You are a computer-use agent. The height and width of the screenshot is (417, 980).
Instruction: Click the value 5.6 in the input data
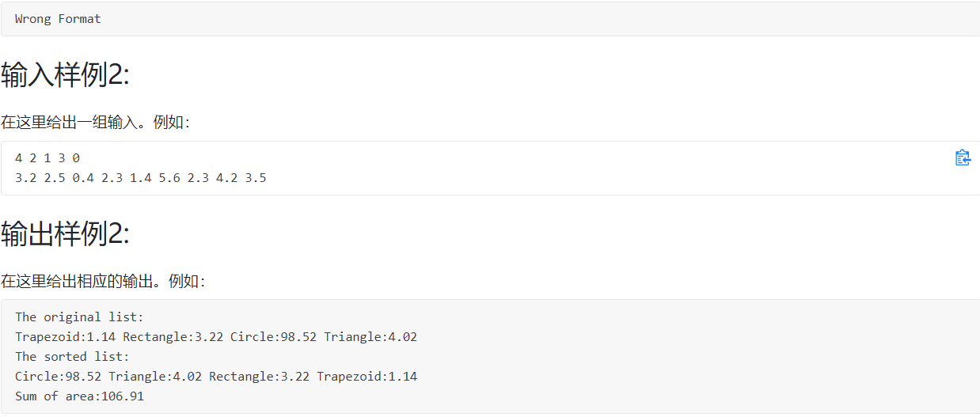[169, 178]
